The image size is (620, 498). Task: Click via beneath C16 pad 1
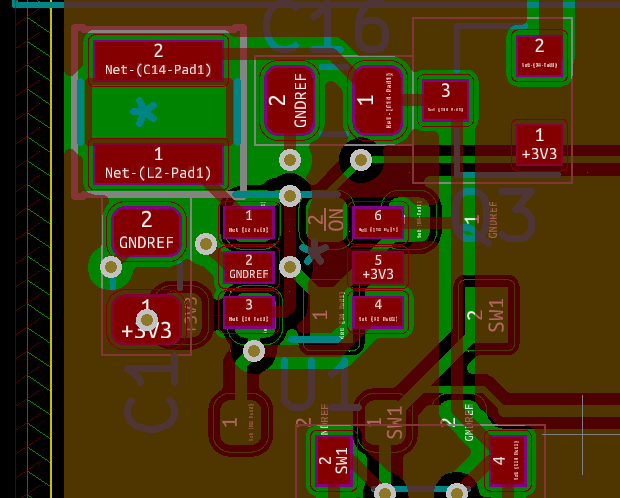tap(361, 160)
